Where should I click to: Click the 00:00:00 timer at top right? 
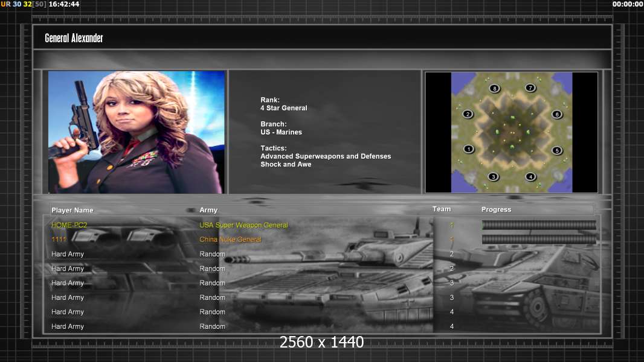coord(628,4)
